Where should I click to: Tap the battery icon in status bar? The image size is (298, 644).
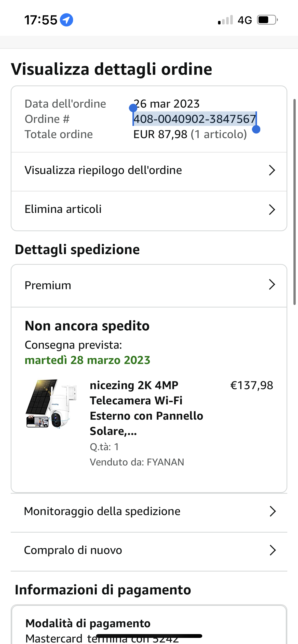[x=267, y=20]
